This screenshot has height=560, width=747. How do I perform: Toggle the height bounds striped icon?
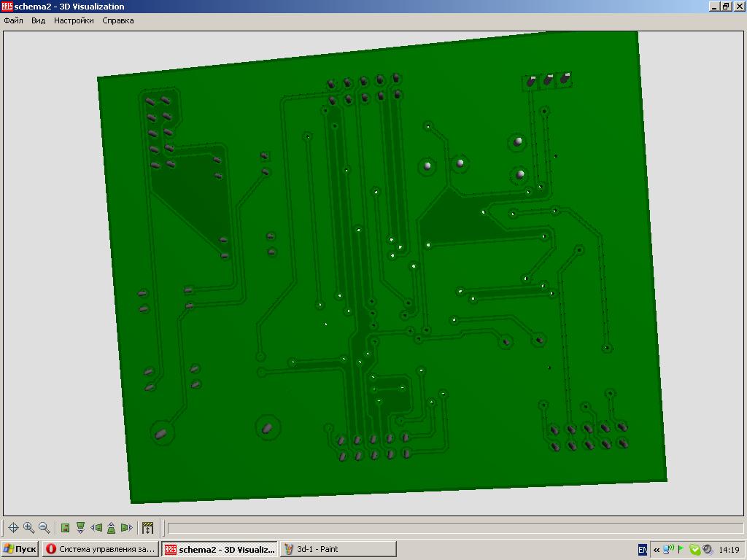[x=147, y=528]
